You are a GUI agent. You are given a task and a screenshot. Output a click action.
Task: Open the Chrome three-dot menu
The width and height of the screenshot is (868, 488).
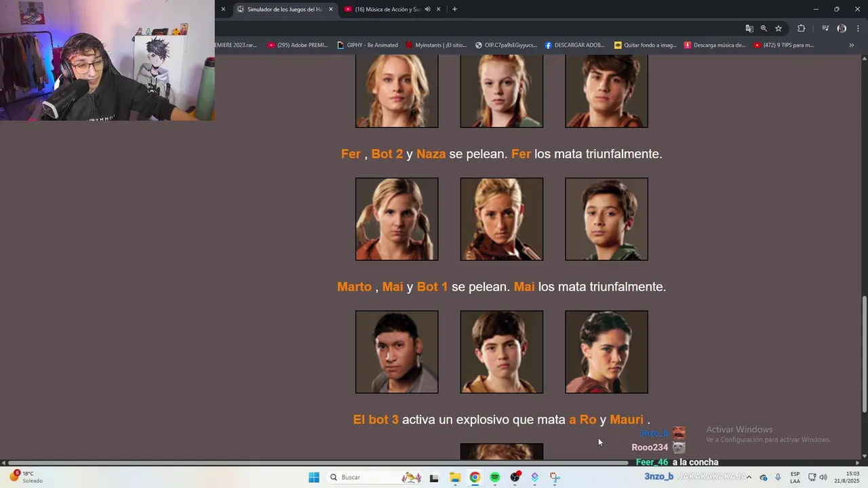858,28
